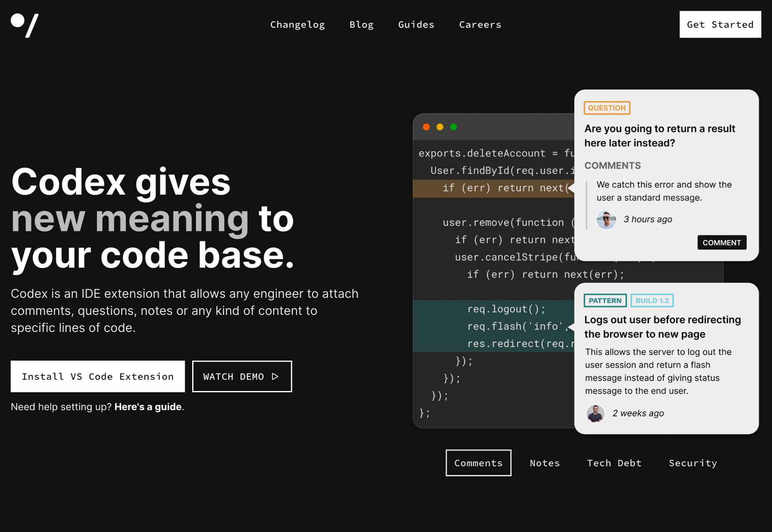
Task: Click comment "We catch this error and show"
Action: pos(664,191)
